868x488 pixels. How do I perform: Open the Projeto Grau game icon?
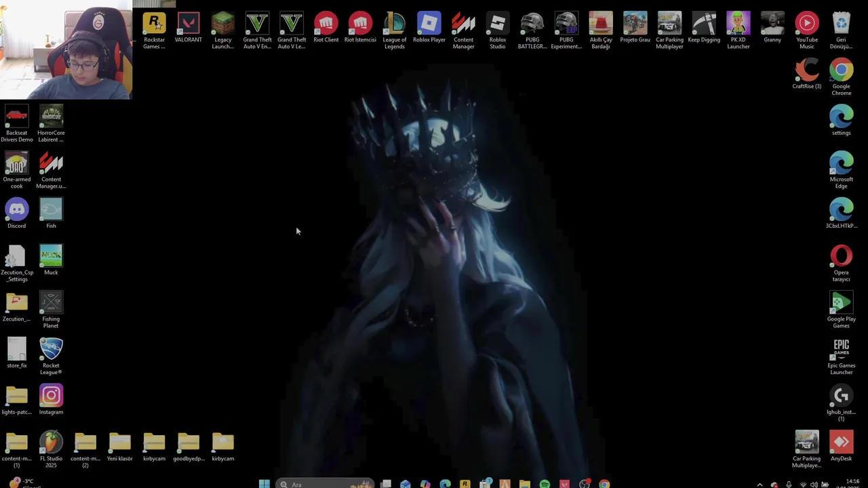(635, 28)
